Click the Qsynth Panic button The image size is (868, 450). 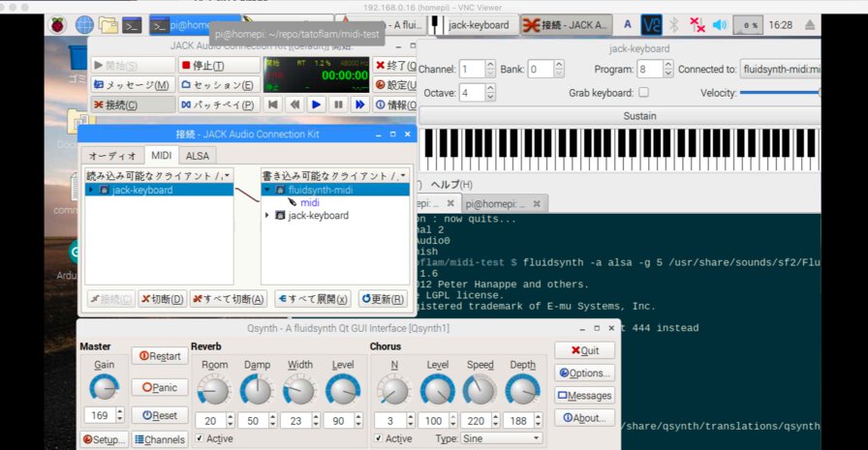[160, 387]
